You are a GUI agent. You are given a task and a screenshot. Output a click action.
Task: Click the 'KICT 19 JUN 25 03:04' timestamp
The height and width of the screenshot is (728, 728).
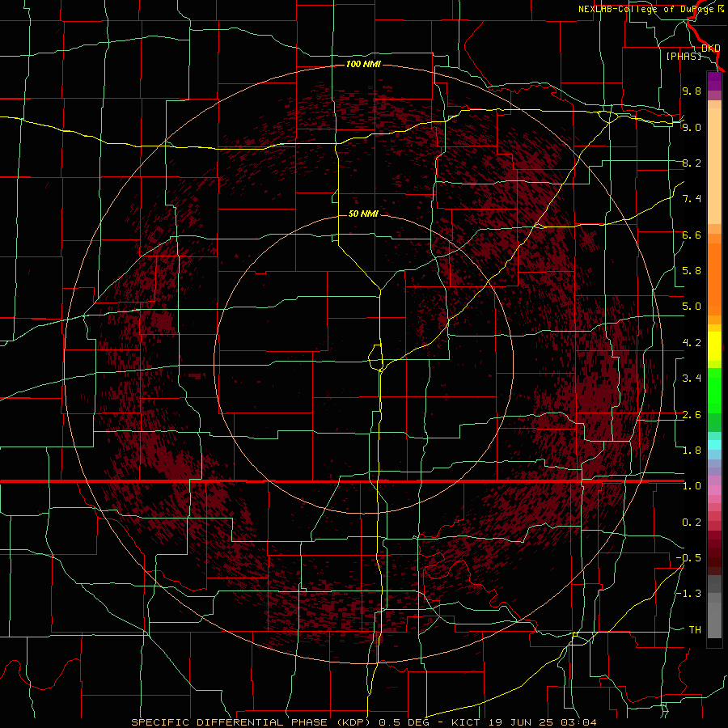tap(523, 722)
